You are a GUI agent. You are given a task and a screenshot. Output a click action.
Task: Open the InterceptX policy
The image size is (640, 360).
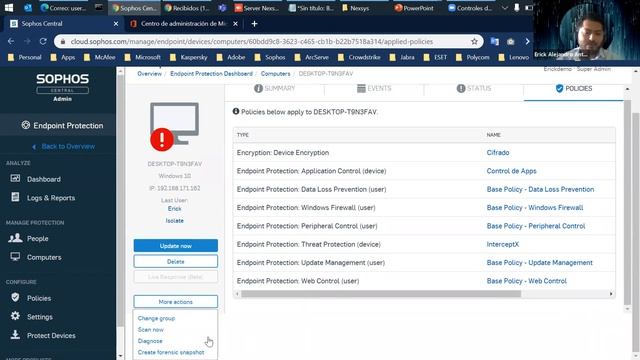pyautogui.click(x=502, y=244)
